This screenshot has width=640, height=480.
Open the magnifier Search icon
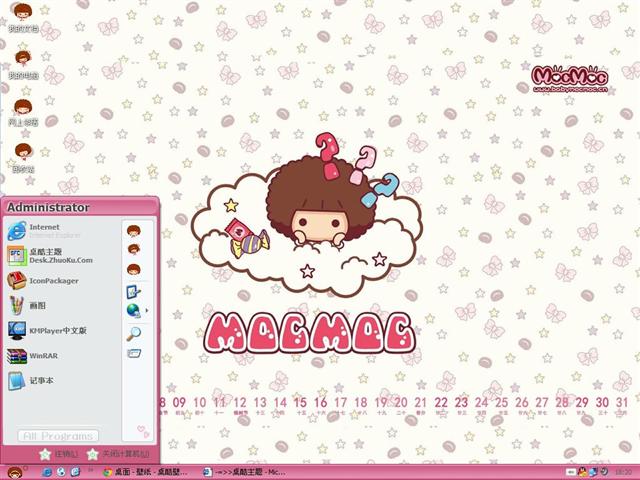[133, 333]
